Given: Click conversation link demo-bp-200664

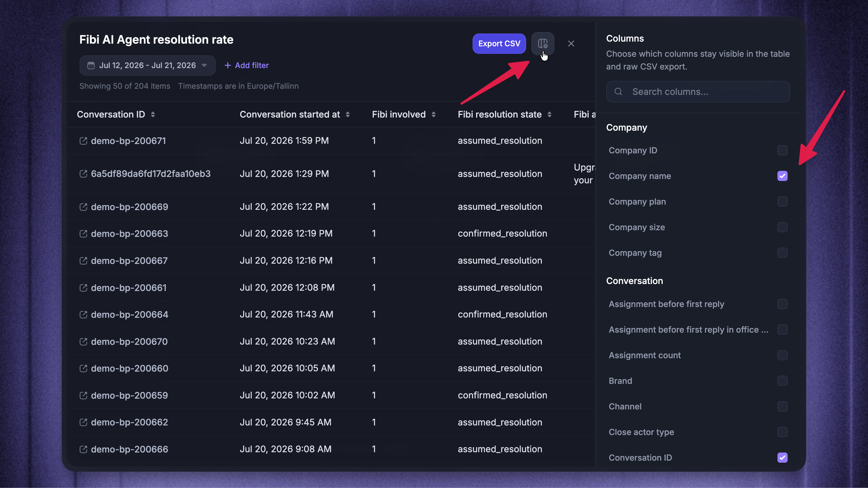Looking at the screenshot, I should pos(129,315).
